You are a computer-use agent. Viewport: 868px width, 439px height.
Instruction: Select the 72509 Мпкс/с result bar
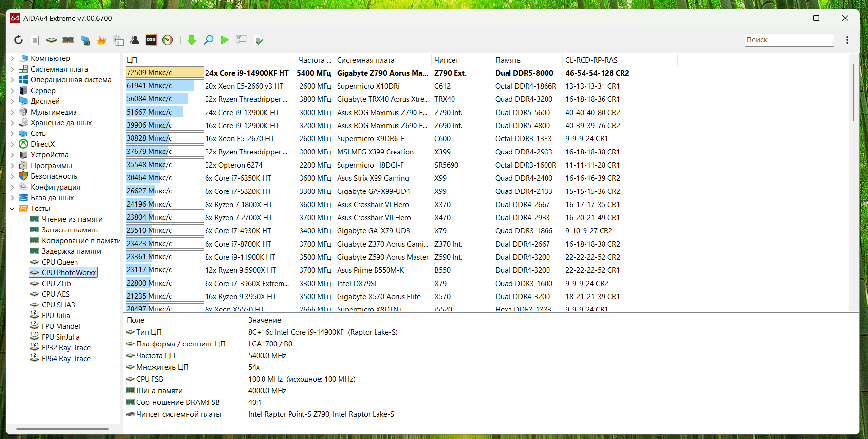tap(165, 73)
